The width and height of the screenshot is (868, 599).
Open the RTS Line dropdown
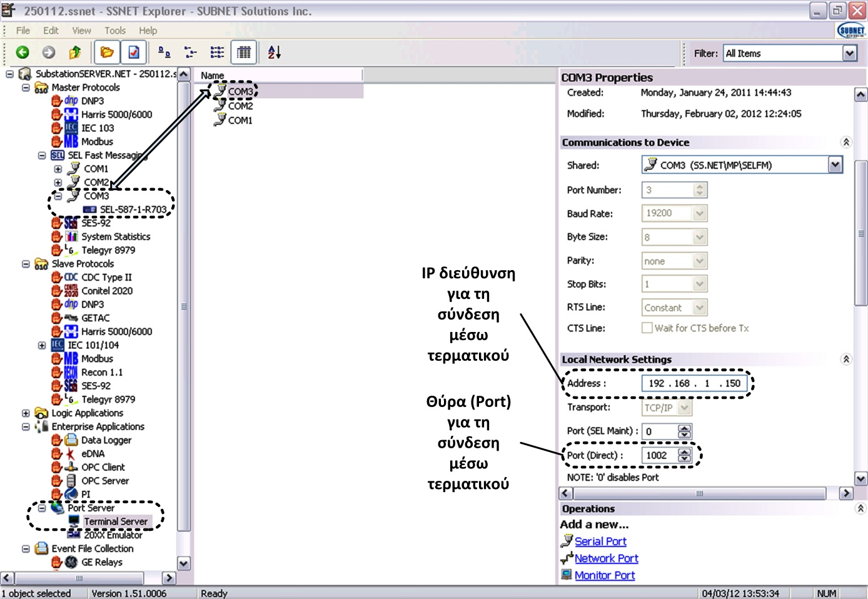700,307
